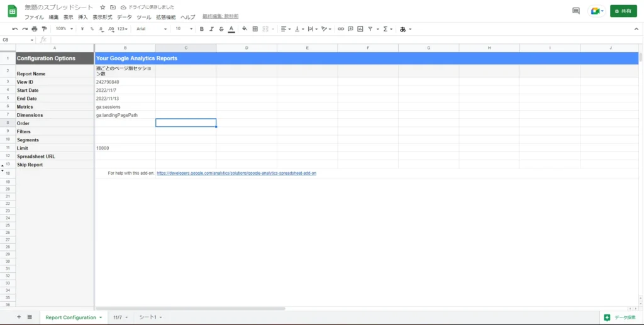Collapse the toolbar with chevron arrow
The image size is (644, 325).
(x=636, y=29)
